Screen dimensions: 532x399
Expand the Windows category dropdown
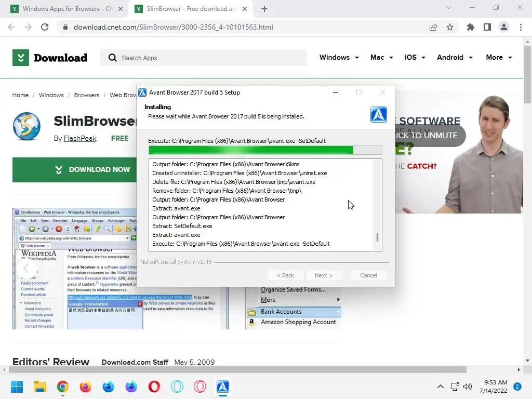pyautogui.click(x=339, y=57)
